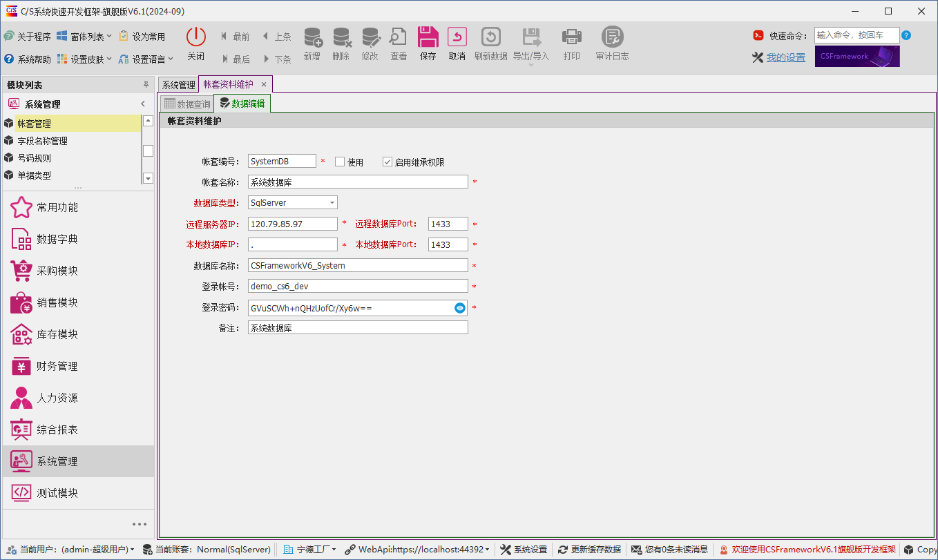Switch to the 数据查询 sub-tab
This screenshot has width=938, height=560.
click(186, 104)
